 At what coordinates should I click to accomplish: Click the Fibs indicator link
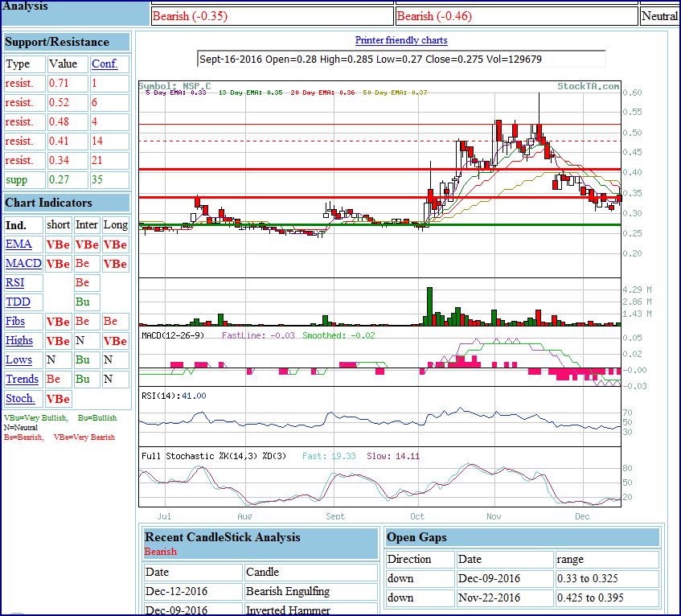[17, 322]
